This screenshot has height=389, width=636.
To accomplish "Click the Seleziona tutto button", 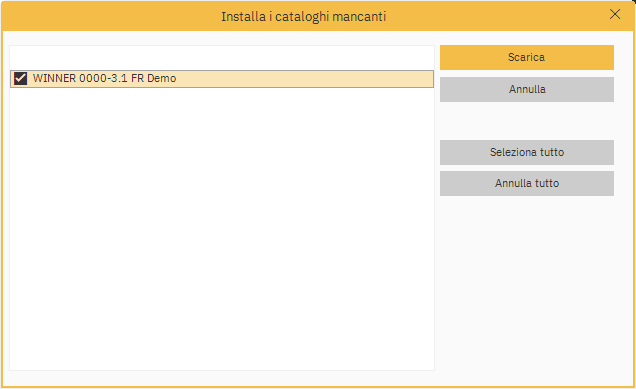I will (x=526, y=152).
